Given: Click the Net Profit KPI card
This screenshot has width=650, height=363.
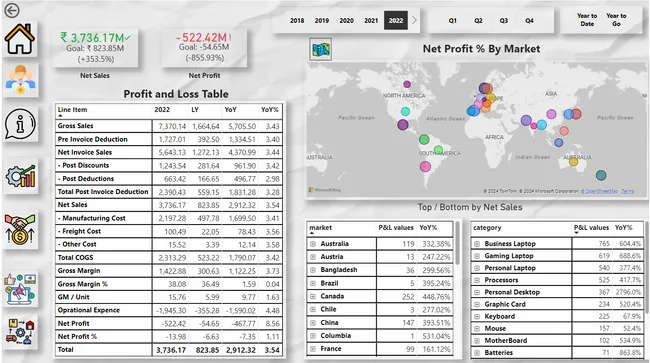Looking at the screenshot, I should point(204,48).
